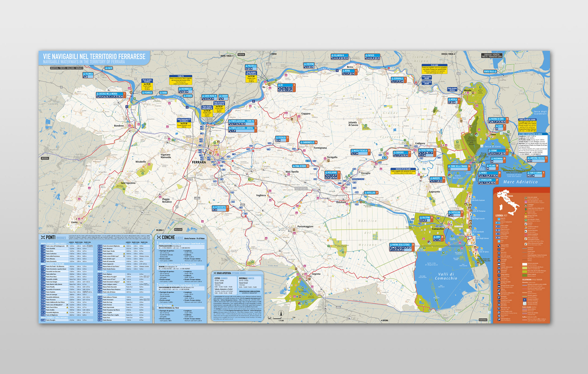Click the 'Mare Adriatico' sea label
The width and height of the screenshot is (588, 374).
520,182
